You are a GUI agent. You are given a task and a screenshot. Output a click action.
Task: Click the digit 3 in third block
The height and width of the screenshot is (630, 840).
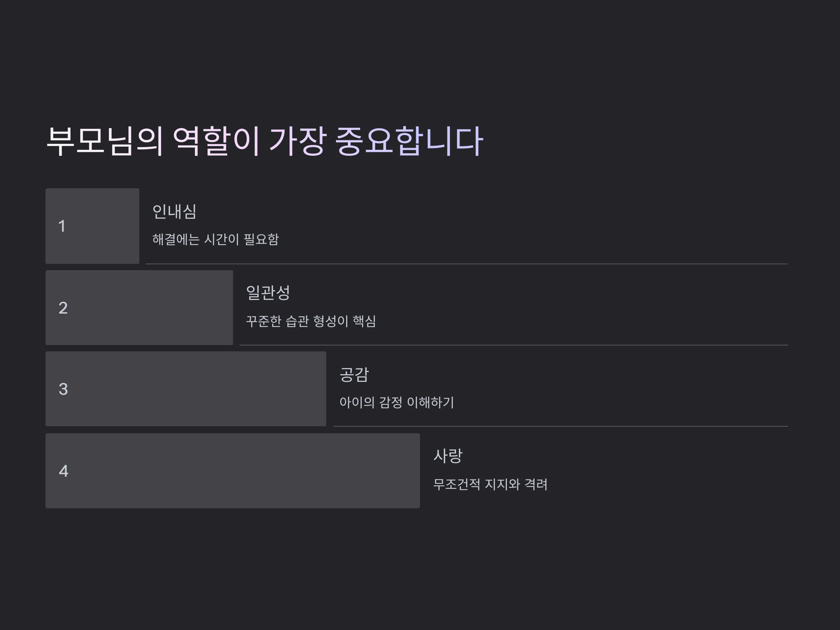[63, 389]
